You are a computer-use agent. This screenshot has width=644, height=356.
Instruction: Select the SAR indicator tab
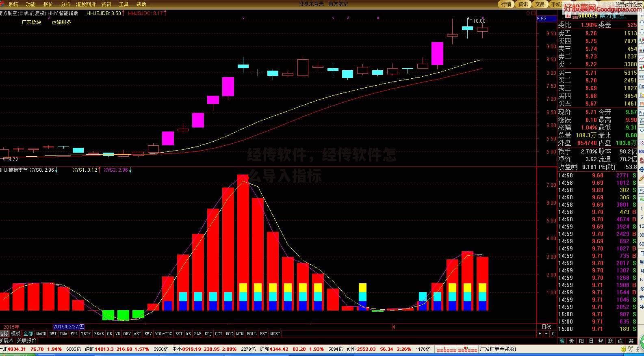(x=198, y=334)
